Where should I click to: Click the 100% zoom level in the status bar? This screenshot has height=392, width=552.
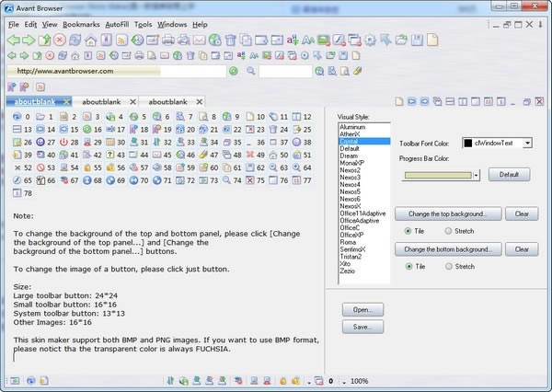(x=359, y=381)
